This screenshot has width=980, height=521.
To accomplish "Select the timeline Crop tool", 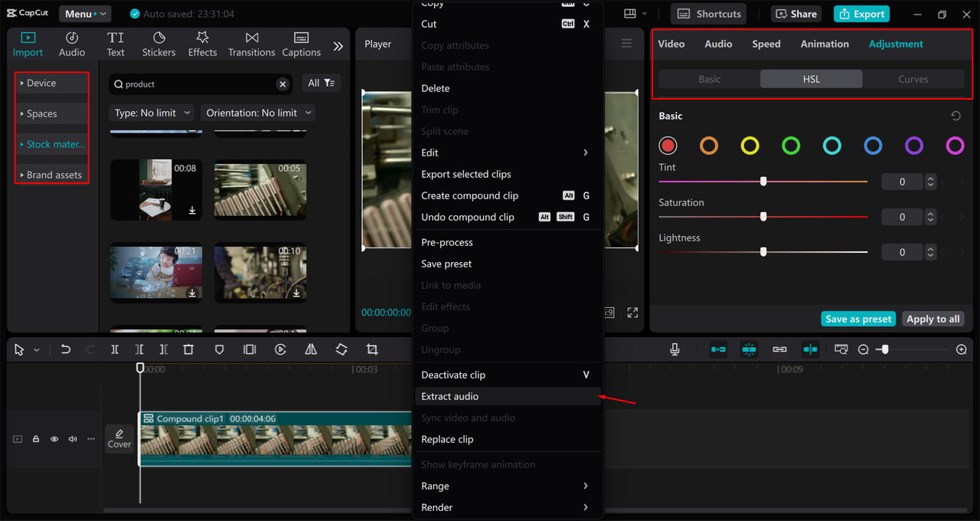I will pyautogui.click(x=372, y=349).
